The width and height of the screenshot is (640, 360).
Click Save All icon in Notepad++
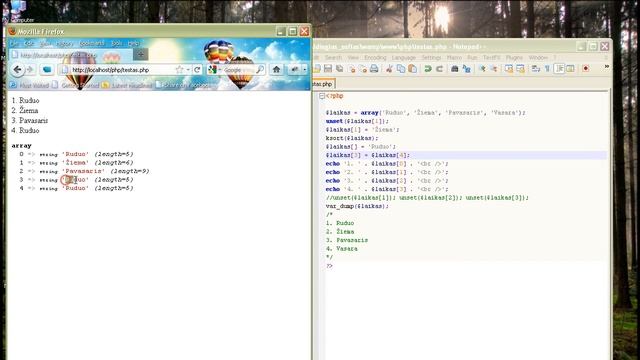click(x=339, y=69)
